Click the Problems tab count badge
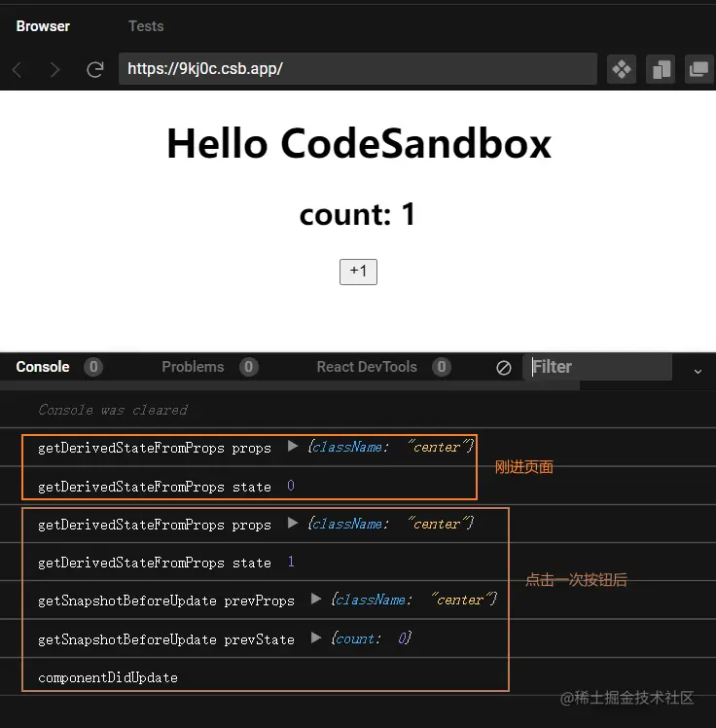 (x=249, y=367)
